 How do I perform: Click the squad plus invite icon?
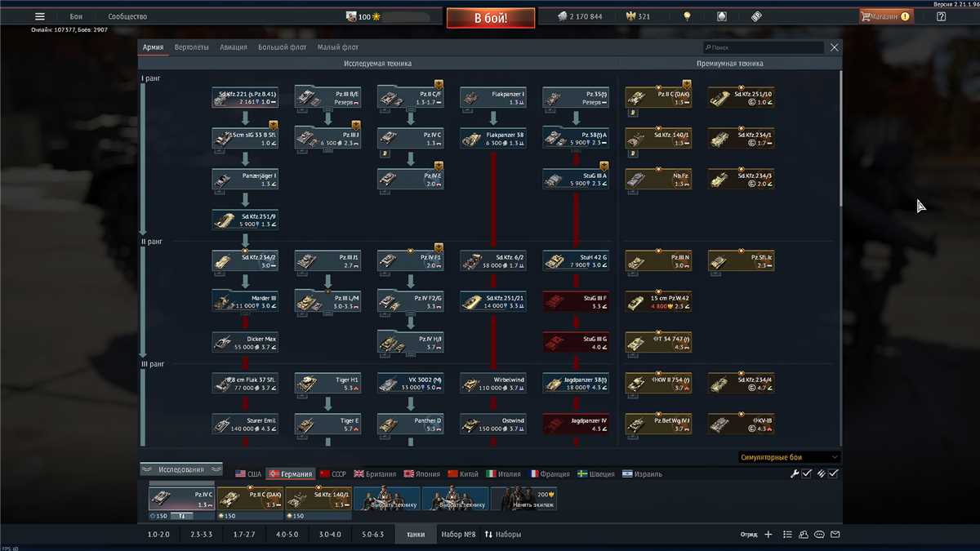768,535
